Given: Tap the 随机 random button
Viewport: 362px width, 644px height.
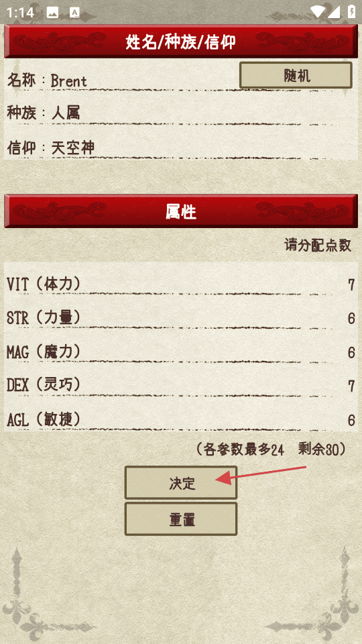Looking at the screenshot, I should point(296,75).
